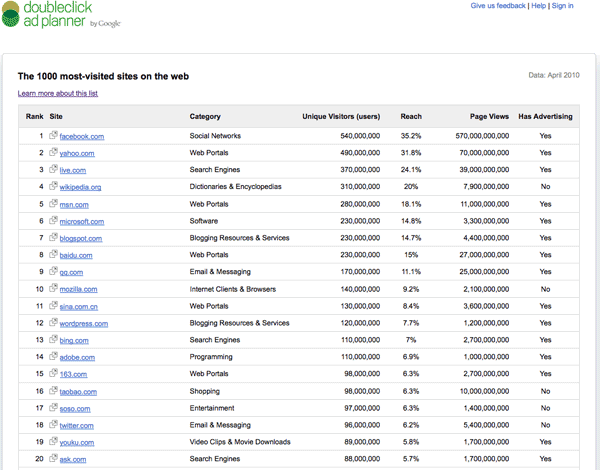Open the bing.com site link
This screenshot has width=600, height=470.
(74, 340)
